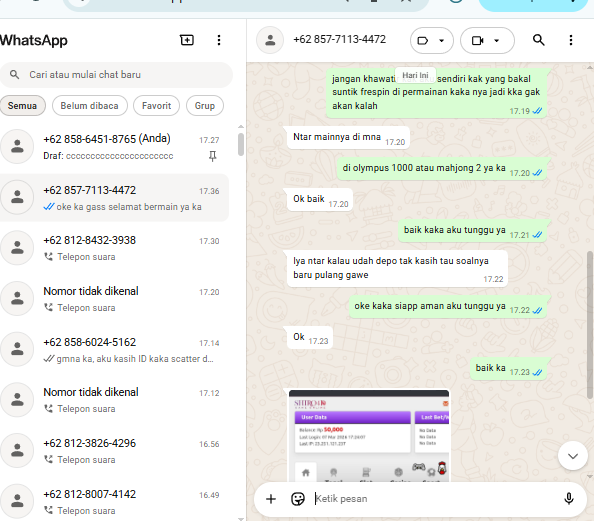Select the 'Favorit' filter tab
The width and height of the screenshot is (594, 521).
pos(156,106)
